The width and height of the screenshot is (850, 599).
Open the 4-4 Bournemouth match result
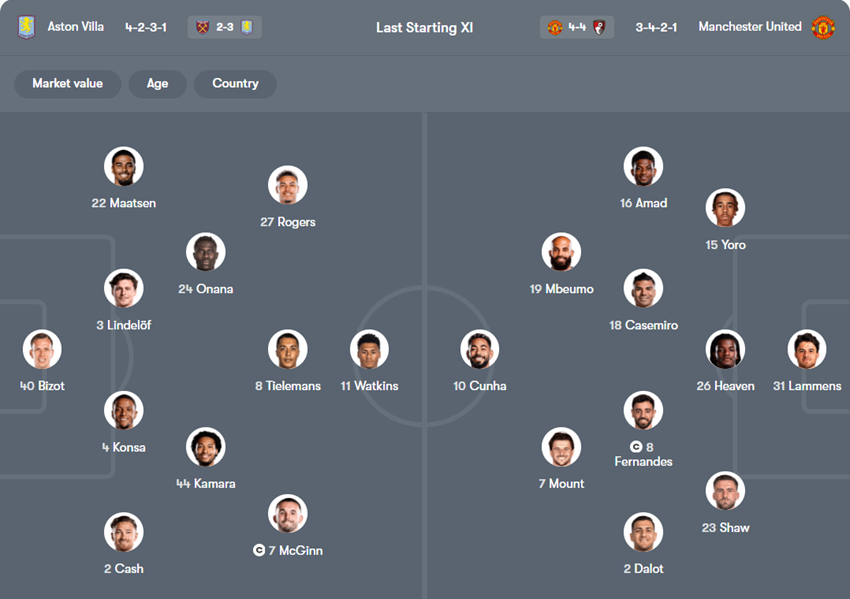click(x=577, y=27)
